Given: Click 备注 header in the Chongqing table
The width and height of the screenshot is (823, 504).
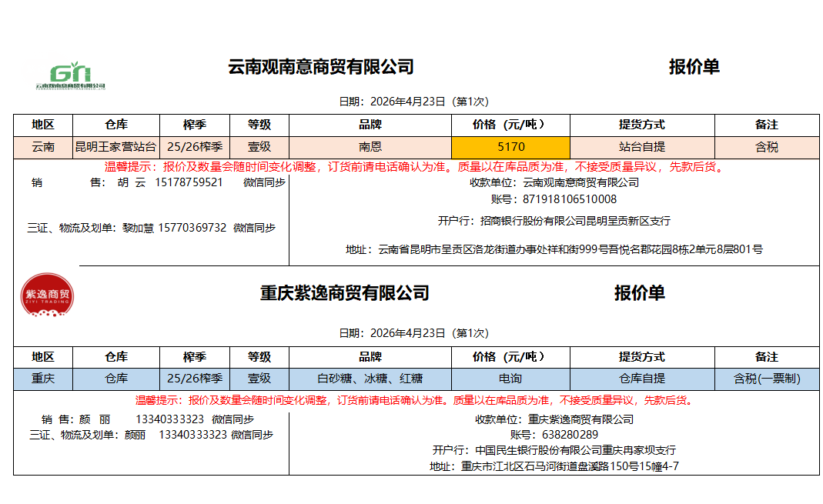Looking at the screenshot, I should click(766, 357).
